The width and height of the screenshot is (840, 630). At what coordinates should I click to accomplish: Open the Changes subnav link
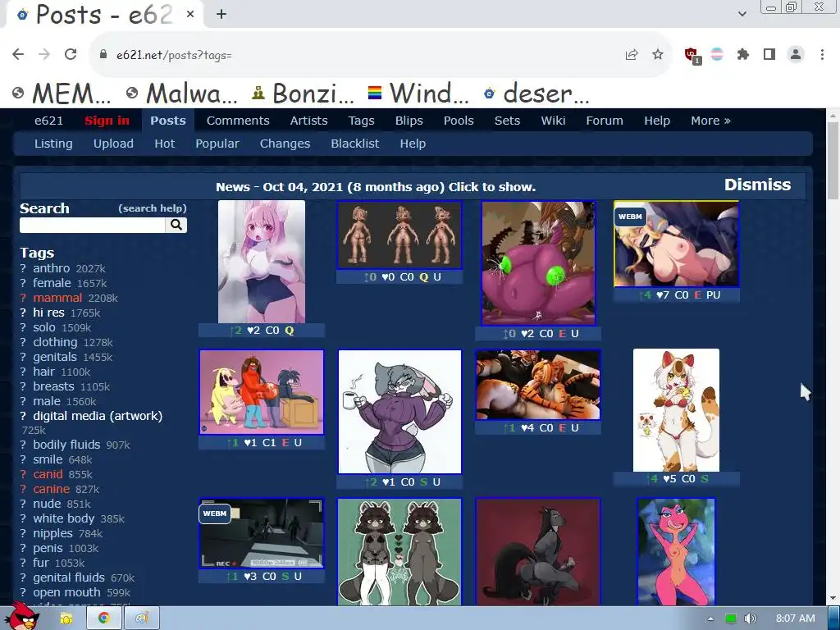coord(285,144)
